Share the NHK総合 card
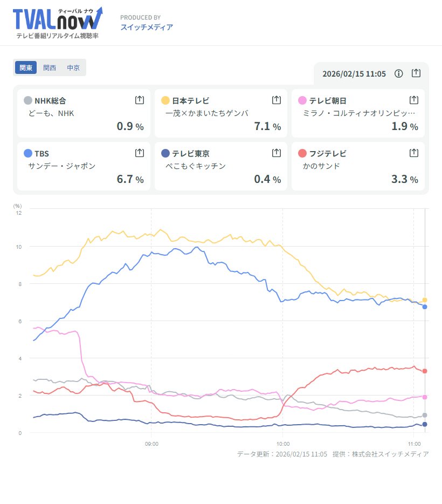442x504 pixels. 139,100
